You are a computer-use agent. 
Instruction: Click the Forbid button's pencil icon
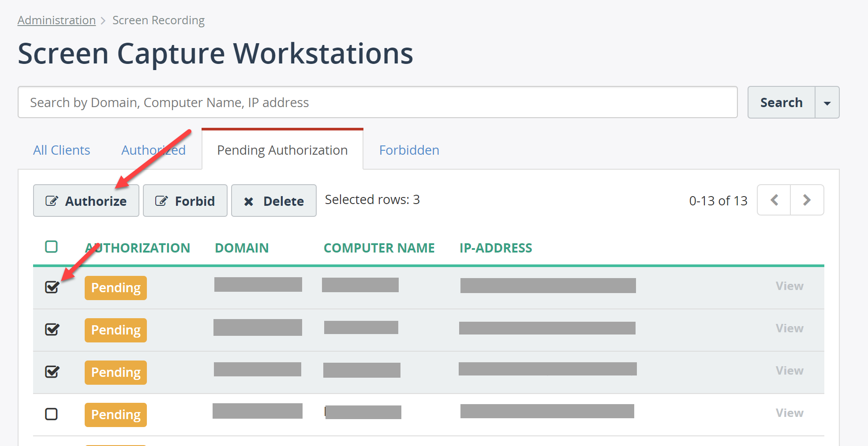(162, 201)
